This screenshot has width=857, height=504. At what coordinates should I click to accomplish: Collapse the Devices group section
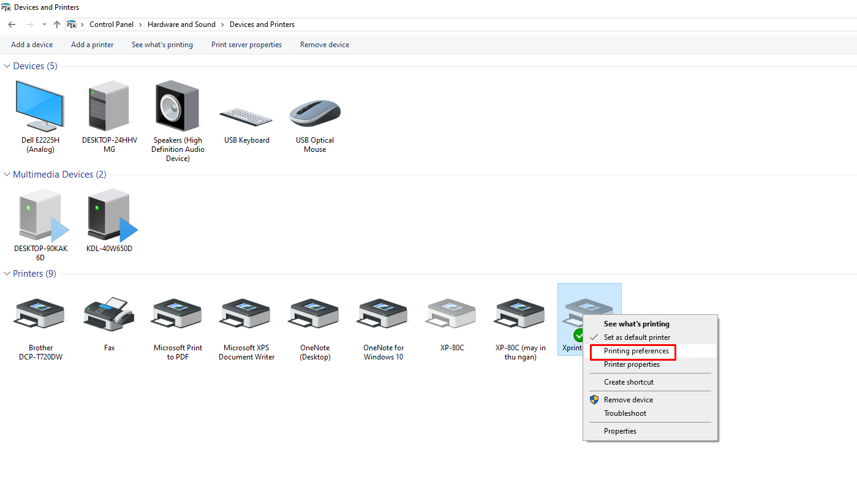coord(7,66)
